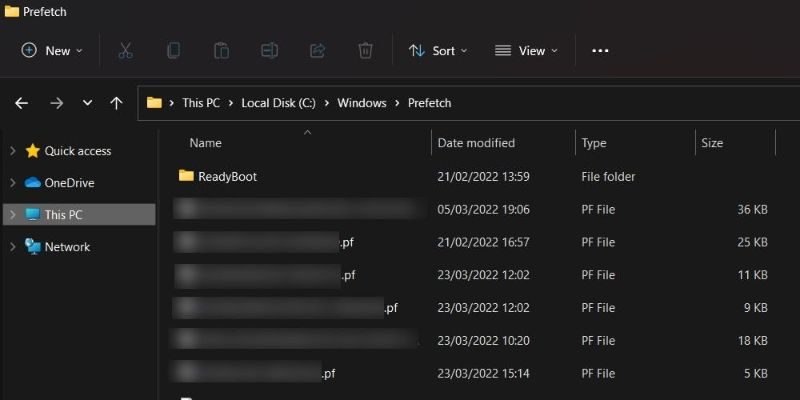
Task: Click the Prefetch window title folder icon
Action: click(12, 11)
